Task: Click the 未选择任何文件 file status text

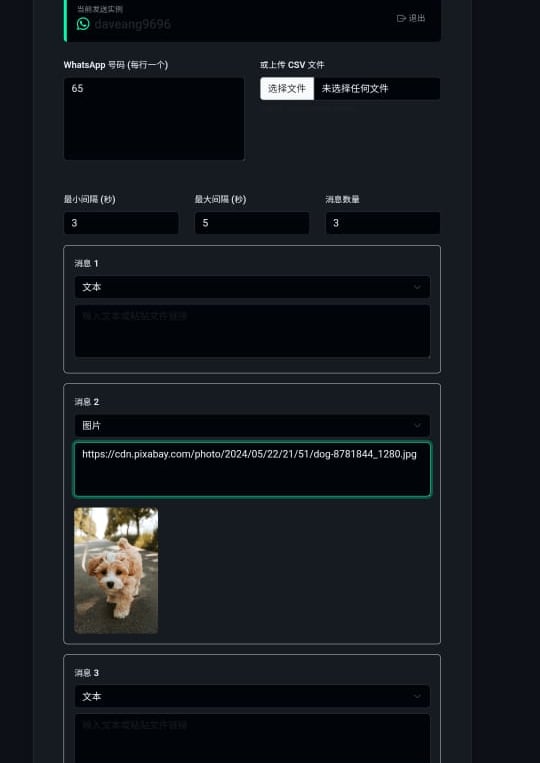Action: click(355, 89)
